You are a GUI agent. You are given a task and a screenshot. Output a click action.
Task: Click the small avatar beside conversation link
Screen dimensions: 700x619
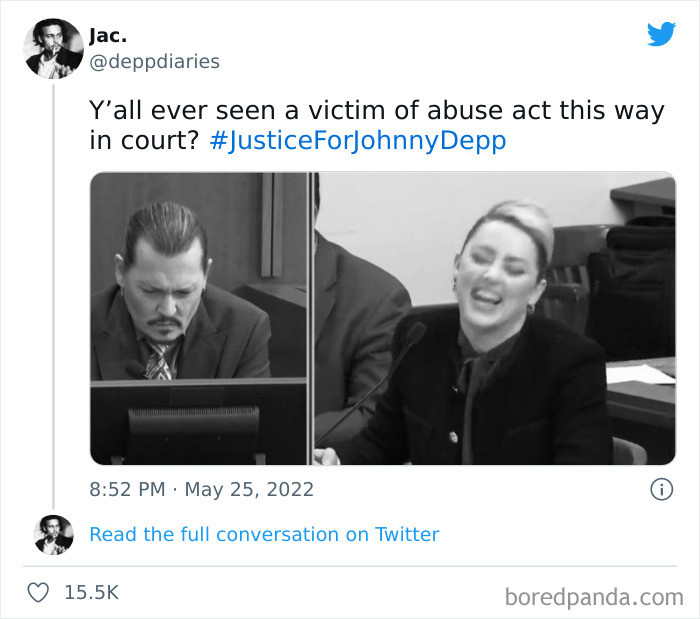pyautogui.click(x=54, y=535)
